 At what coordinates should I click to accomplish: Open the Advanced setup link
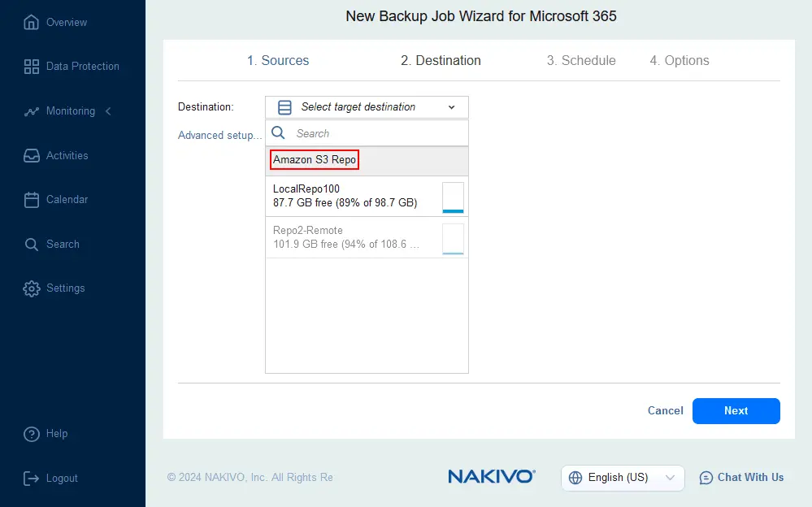click(x=219, y=136)
